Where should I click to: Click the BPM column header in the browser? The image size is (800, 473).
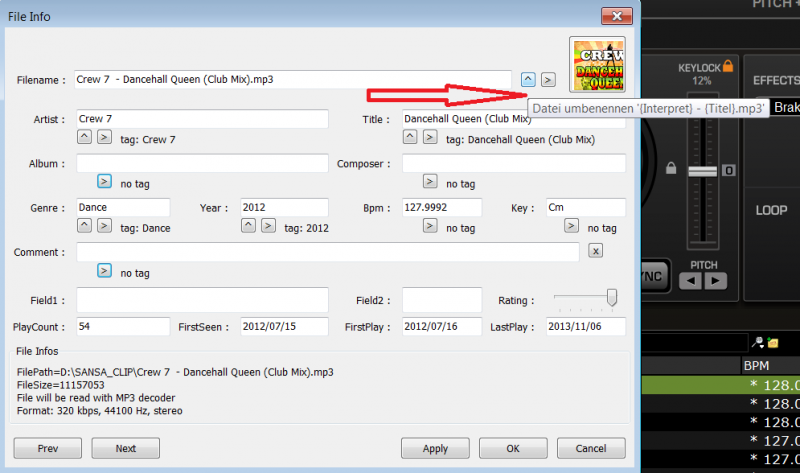(770, 366)
